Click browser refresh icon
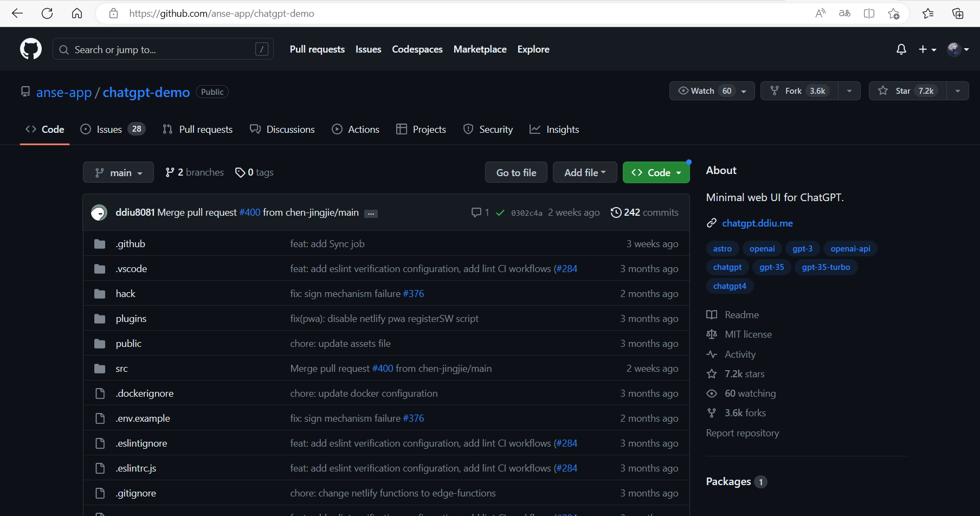This screenshot has width=980, height=516. (x=47, y=14)
